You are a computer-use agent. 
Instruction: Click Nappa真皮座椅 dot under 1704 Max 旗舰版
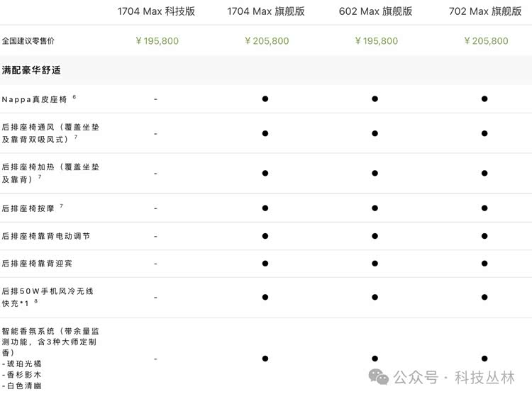click(265, 99)
